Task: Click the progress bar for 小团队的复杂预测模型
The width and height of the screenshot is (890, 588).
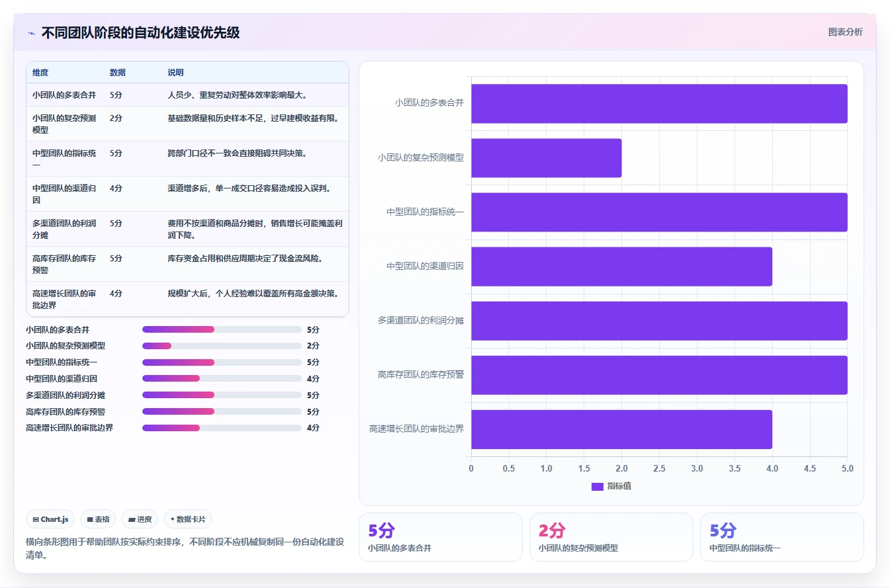Action: 222,346
